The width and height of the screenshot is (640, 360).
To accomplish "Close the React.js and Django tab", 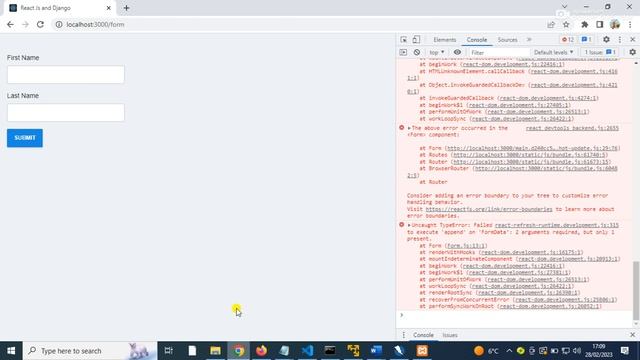I will coord(109,8).
